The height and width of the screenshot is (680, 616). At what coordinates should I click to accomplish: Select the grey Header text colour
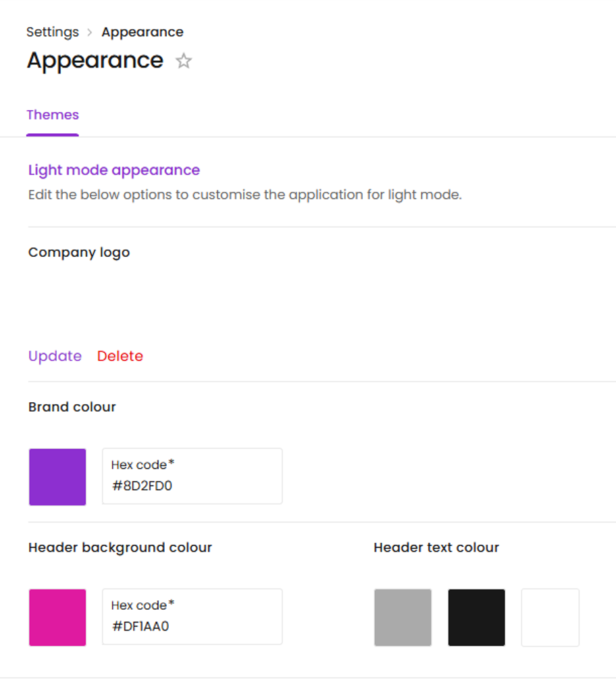(x=403, y=617)
